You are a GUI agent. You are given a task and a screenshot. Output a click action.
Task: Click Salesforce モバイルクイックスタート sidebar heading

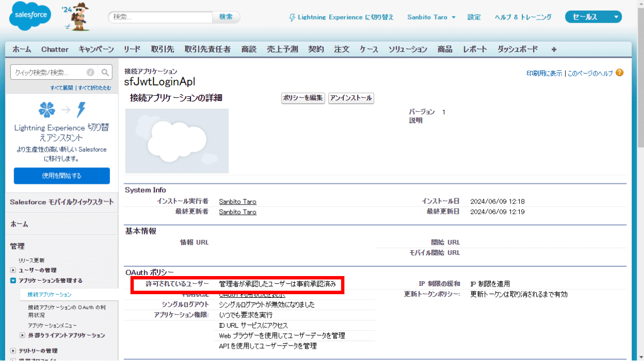click(x=62, y=202)
